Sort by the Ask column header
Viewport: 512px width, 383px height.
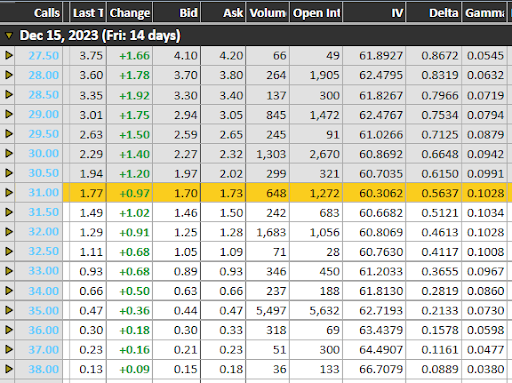(x=223, y=13)
